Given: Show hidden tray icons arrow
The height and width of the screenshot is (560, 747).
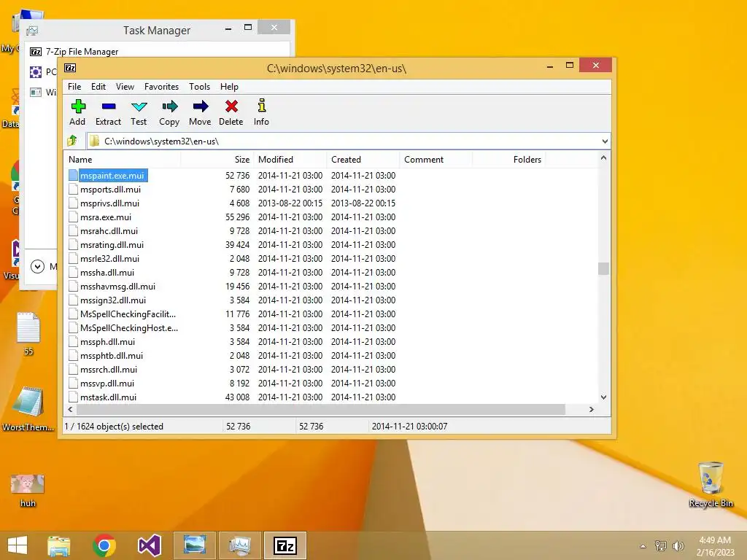Looking at the screenshot, I should click(643, 546).
